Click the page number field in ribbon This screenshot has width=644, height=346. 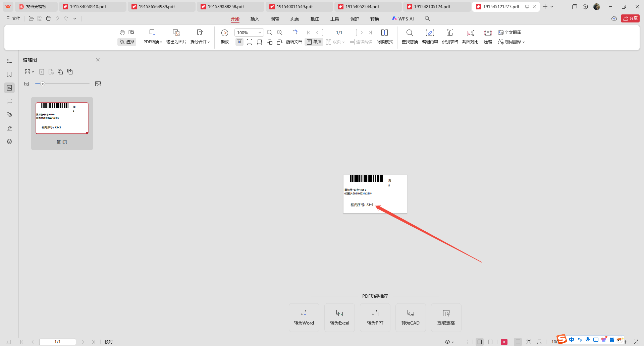point(339,33)
